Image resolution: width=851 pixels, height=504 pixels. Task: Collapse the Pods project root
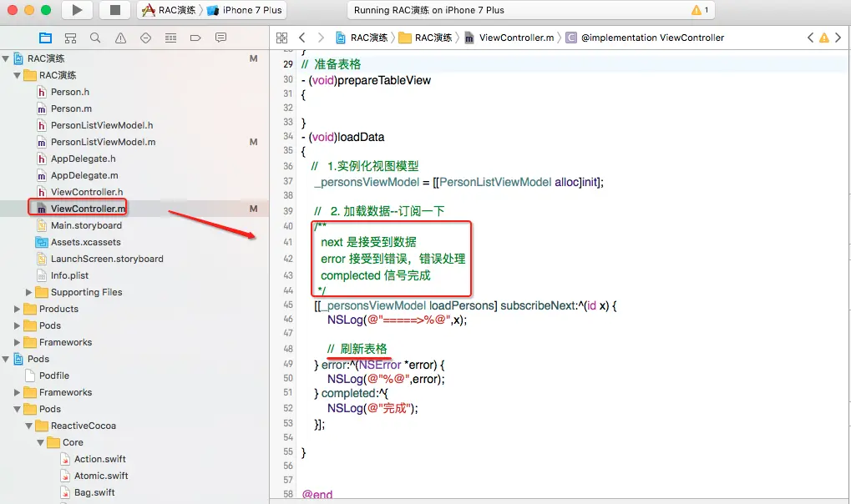pyautogui.click(x=5, y=359)
